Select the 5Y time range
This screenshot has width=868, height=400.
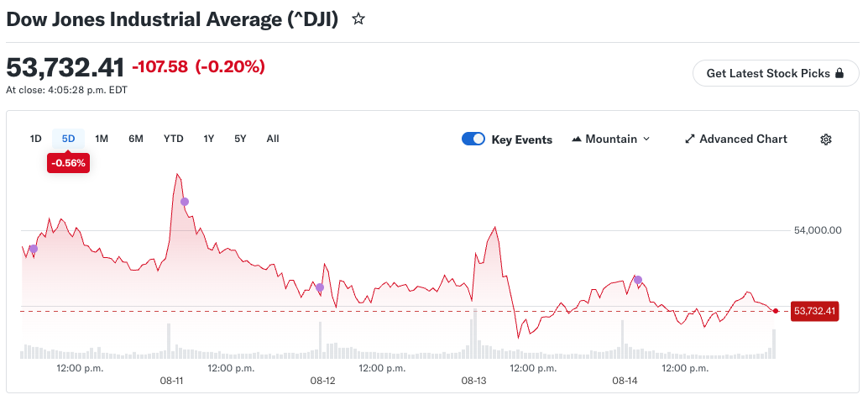coord(240,139)
